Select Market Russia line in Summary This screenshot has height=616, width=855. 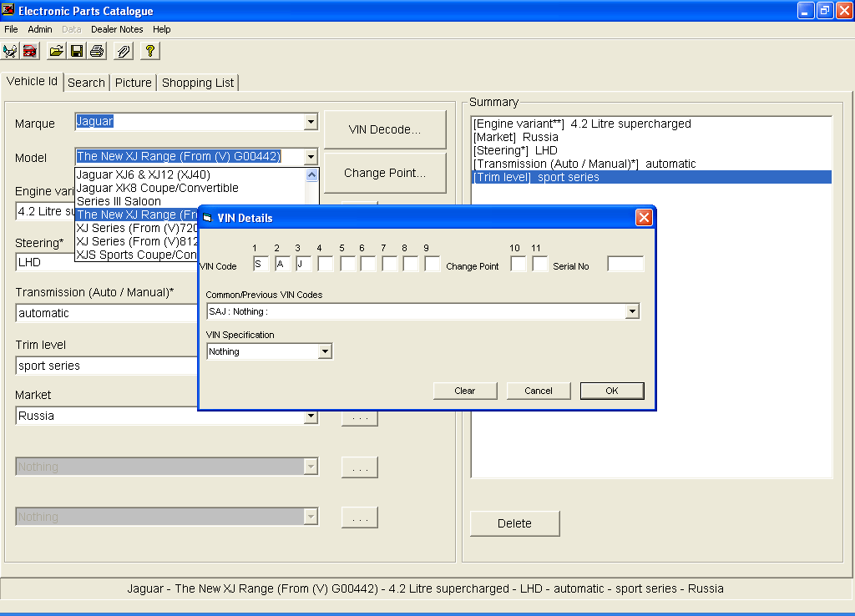coord(651,138)
